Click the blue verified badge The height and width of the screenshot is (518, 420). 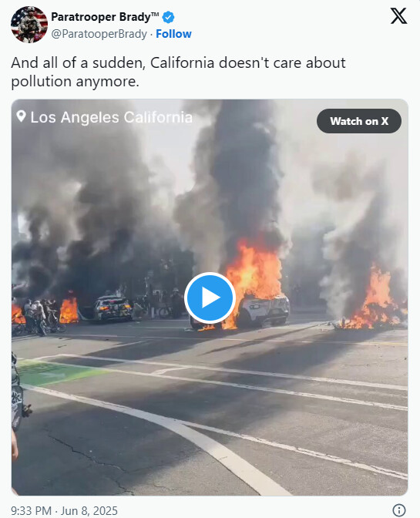[169, 17]
